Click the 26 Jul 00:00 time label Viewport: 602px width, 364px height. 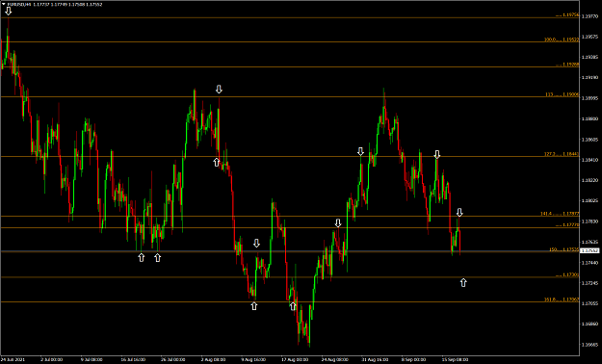coord(172,360)
